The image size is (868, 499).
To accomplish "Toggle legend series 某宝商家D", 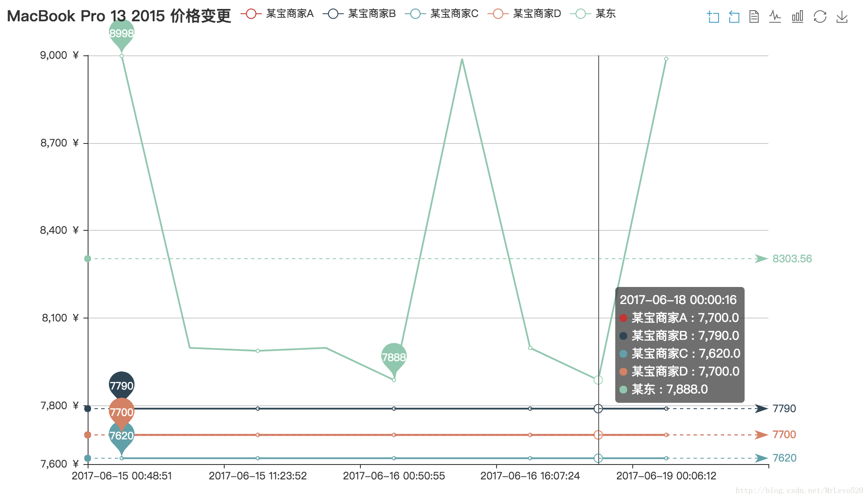I will click(524, 14).
